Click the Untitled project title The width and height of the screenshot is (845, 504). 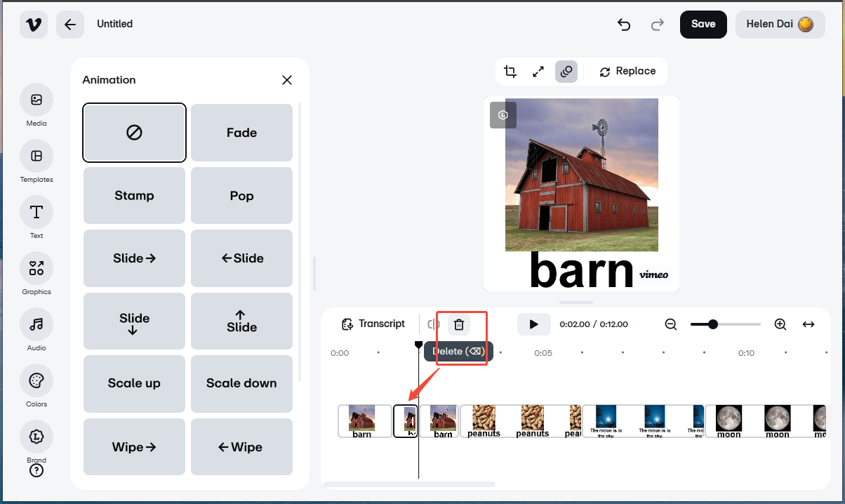tap(115, 24)
